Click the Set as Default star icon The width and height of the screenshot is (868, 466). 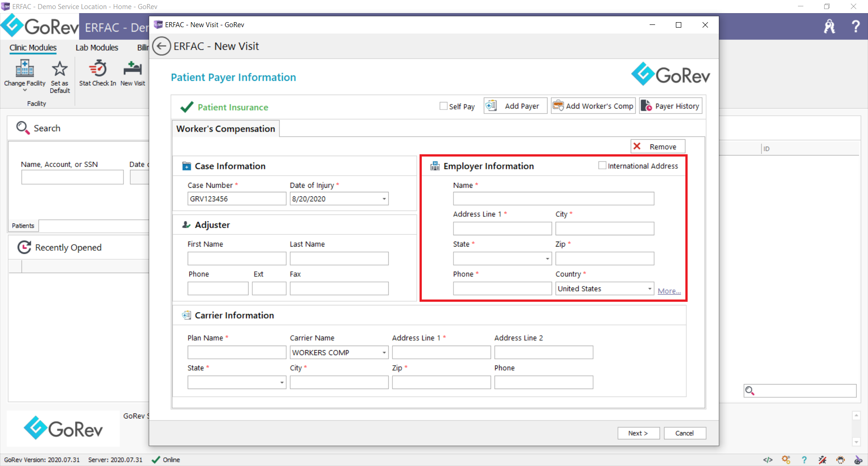point(60,69)
